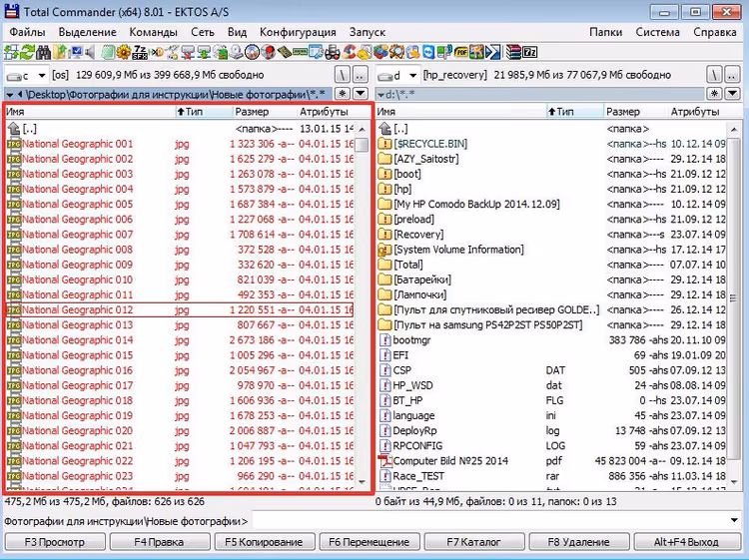
Task: Launch the 7z SFX toolbar icon
Action: (x=141, y=52)
